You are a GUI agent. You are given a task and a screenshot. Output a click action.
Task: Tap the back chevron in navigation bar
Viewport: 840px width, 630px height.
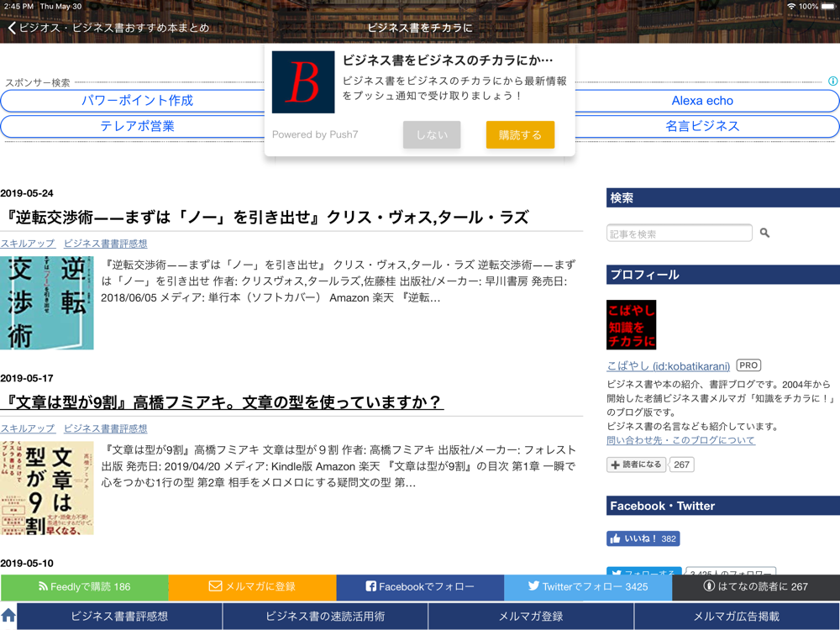click(12, 28)
